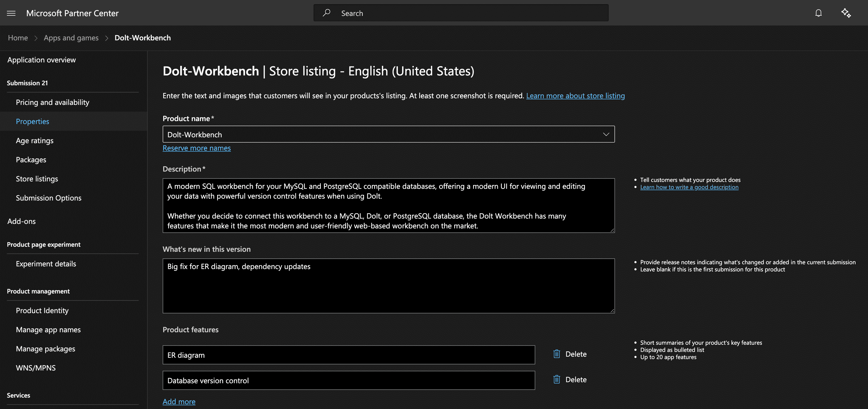Open the sparkle assistant icon

click(x=846, y=13)
